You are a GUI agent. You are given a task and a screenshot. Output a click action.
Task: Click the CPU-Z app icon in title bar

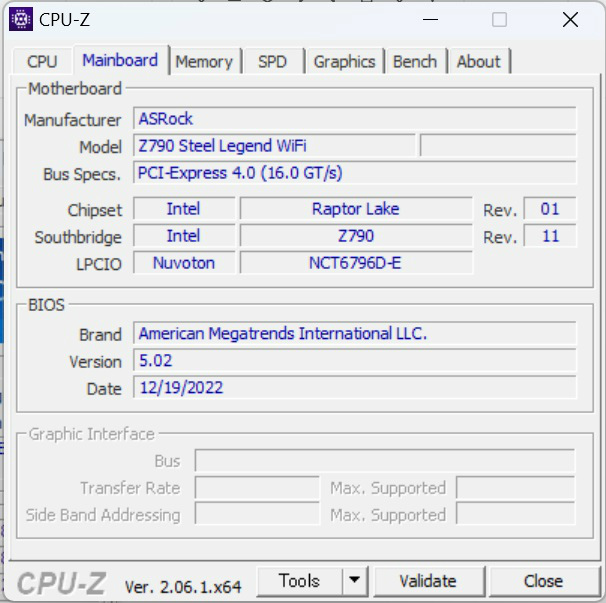coord(20,19)
